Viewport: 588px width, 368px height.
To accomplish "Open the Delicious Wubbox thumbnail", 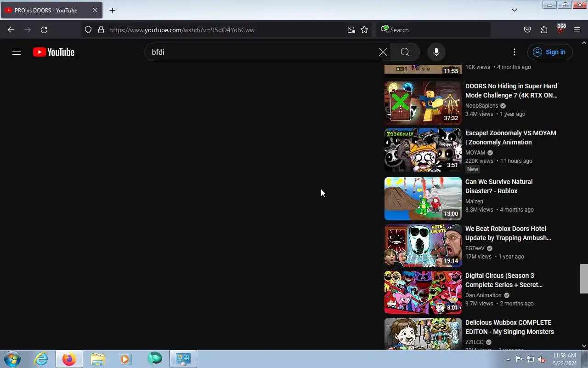I will 423,333.
